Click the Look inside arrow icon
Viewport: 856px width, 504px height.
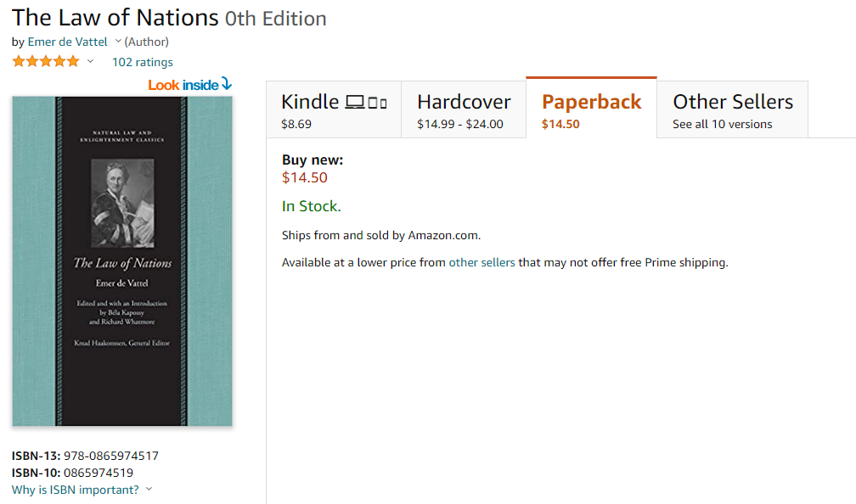pos(226,84)
